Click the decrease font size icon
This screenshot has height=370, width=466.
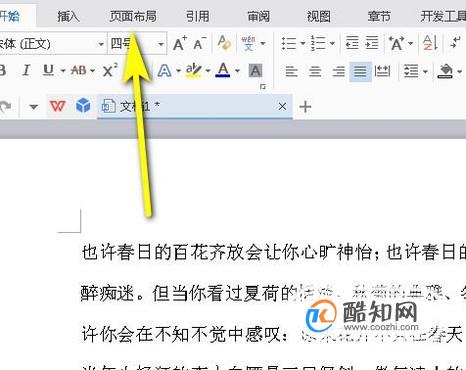point(200,43)
